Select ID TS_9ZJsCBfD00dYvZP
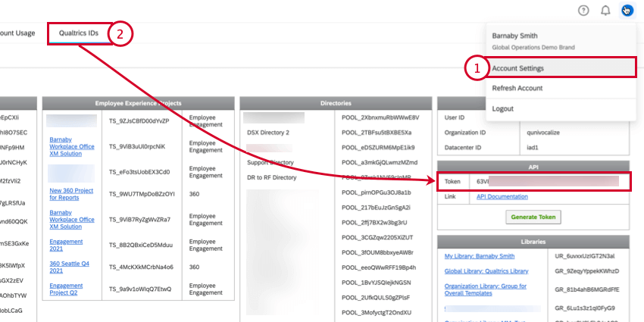This screenshot has height=322, width=644. (x=139, y=121)
